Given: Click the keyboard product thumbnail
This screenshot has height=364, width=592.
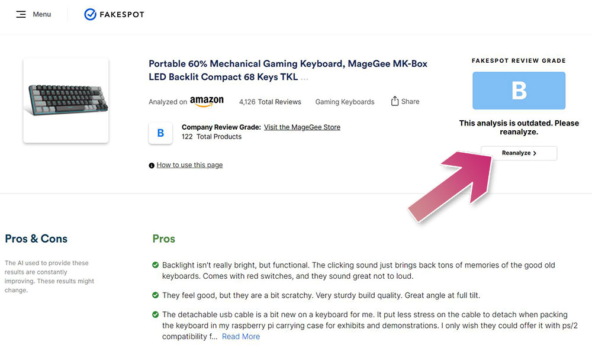Looking at the screenshot, I should point(66,99).
